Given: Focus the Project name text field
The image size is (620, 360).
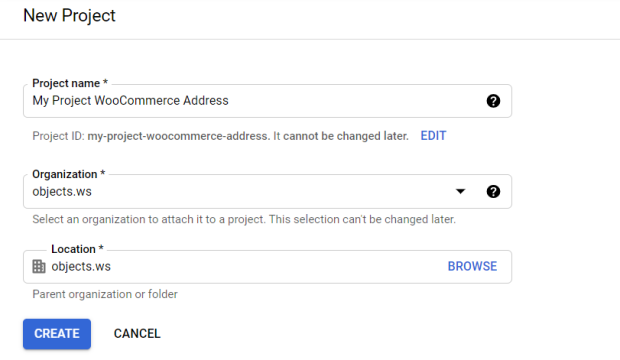Looking at the screenshot, I should click(267, 101).
